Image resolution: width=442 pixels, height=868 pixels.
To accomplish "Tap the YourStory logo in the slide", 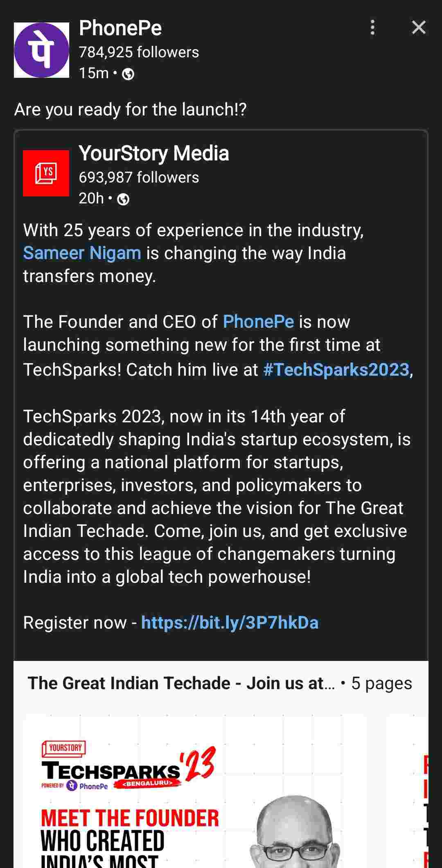I will pos(64,748).
